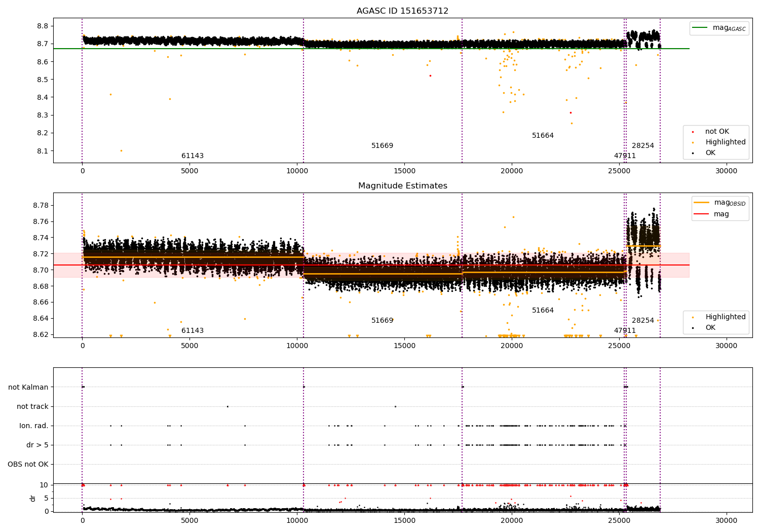Select OBSID annotation 51669 in top plot
Image resolution: width=760 pixels, height=532 pixels.
tap(382, 146)
